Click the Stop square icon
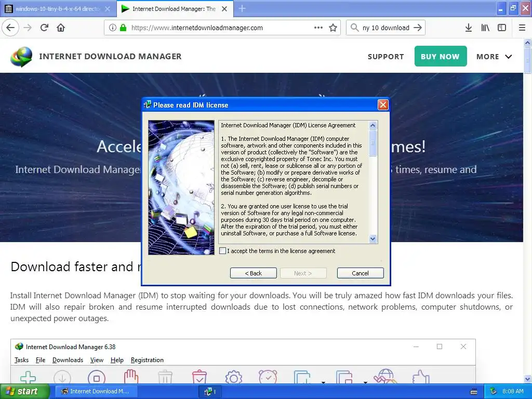Image resolution: width=532 pixels, height=399 pixels. tap(97, 377)
